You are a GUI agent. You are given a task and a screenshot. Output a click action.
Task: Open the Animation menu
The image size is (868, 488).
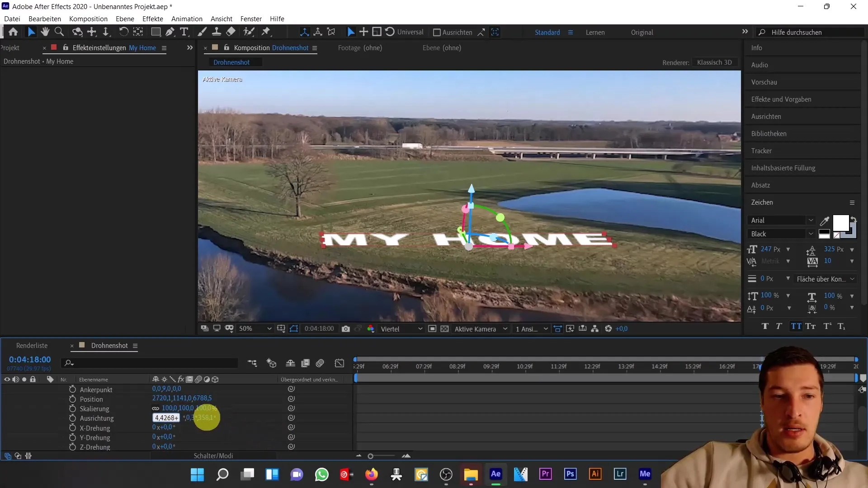point(187,19)
